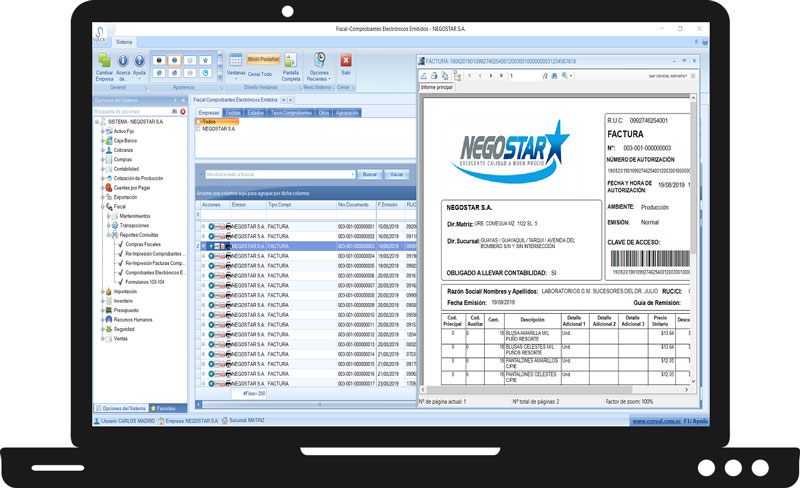
Task: Expand the Activo Fijo tree node
Action: [x=103, y=131]
